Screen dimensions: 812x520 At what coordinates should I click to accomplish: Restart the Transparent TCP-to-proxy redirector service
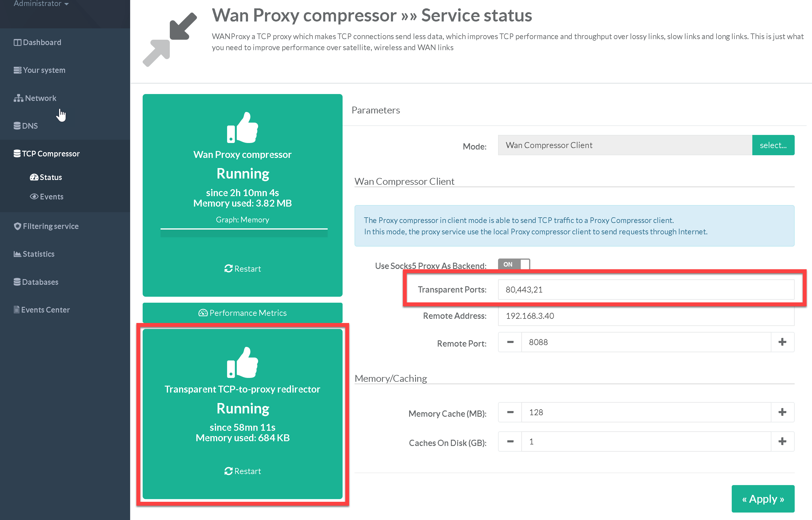coord(242,471)
